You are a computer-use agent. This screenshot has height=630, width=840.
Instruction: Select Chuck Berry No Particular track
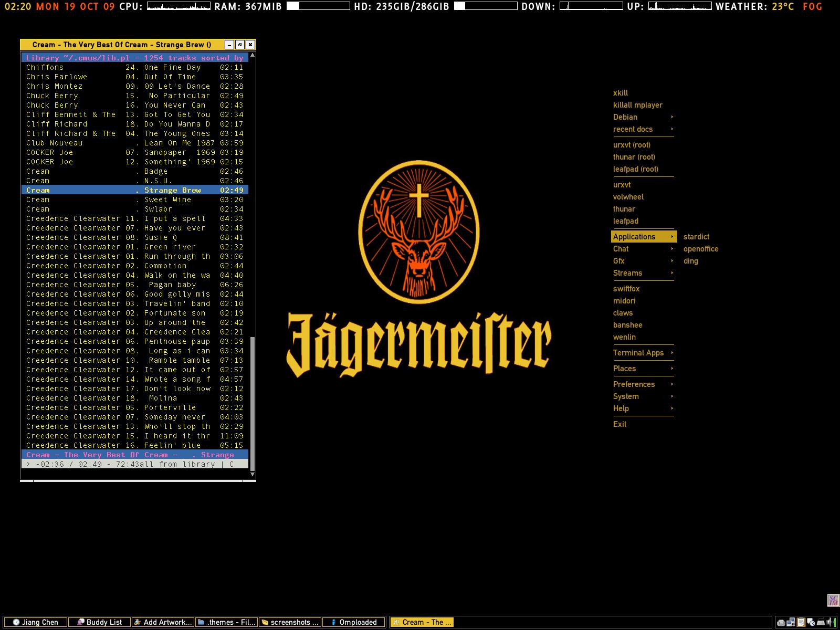(x=135, y=96)
